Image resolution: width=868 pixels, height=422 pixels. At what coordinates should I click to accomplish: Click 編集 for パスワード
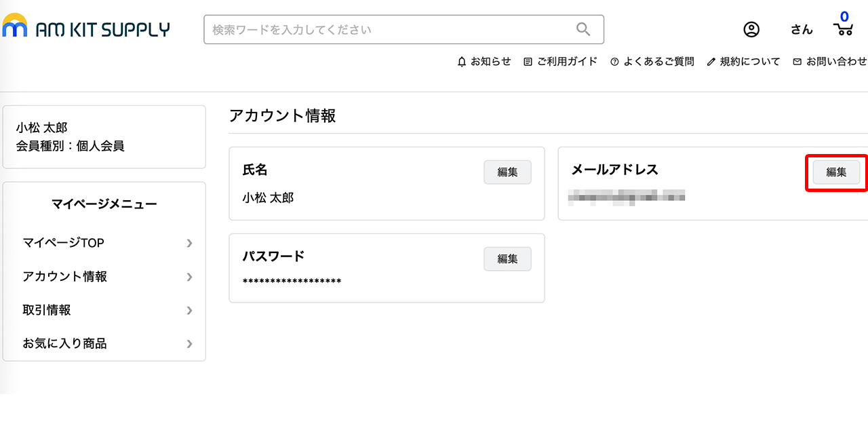507,258
